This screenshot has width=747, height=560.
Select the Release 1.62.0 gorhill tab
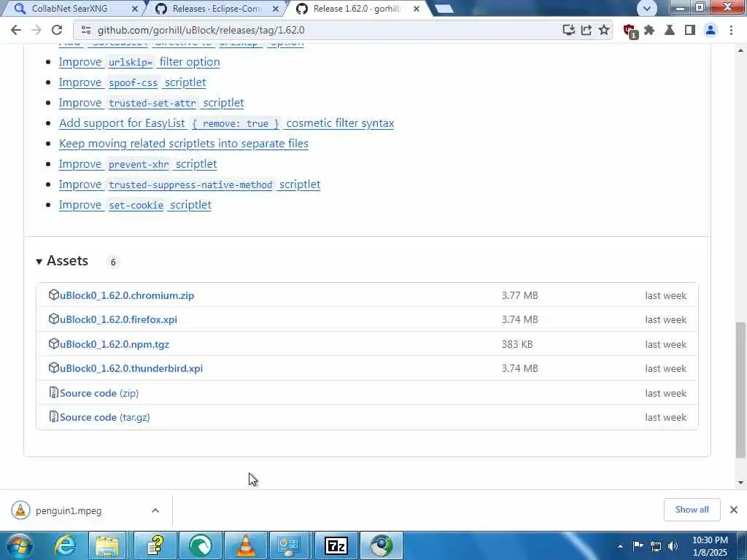point(357,9)
